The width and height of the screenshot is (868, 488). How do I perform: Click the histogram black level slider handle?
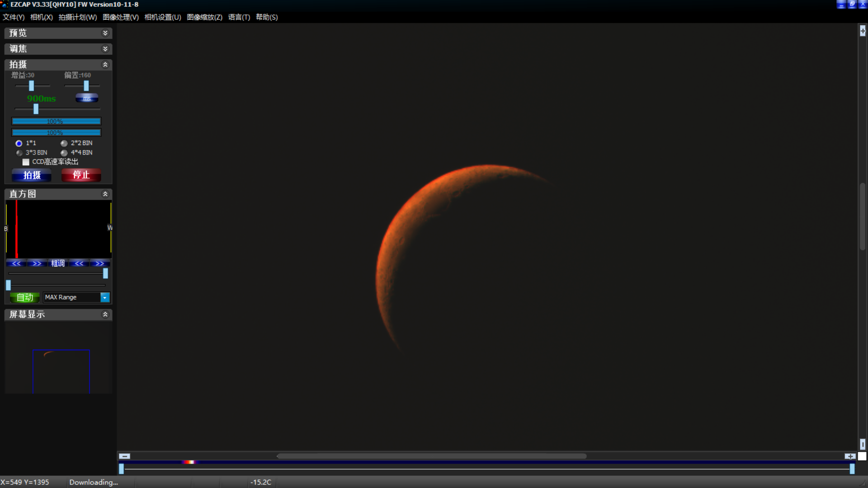coord(8,285)
